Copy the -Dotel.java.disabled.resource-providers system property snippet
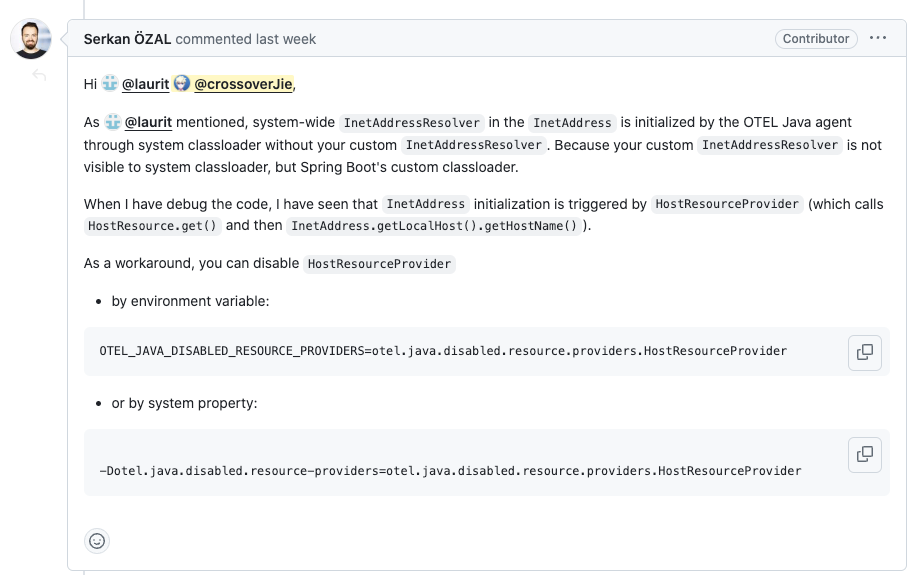Image resolution: width=922 pixels, height=575 pixels. coord(865,454)
